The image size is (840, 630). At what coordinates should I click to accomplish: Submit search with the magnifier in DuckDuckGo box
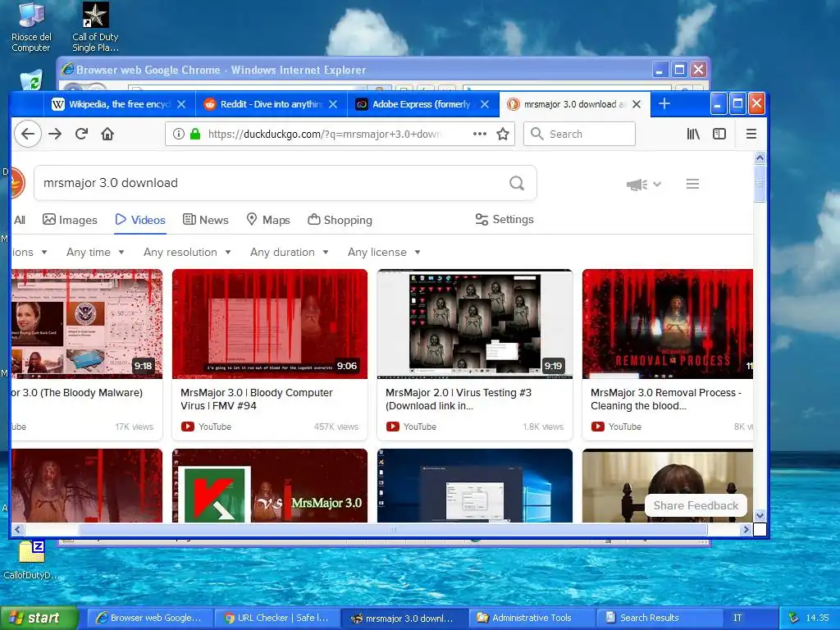(x=517, y=183)
